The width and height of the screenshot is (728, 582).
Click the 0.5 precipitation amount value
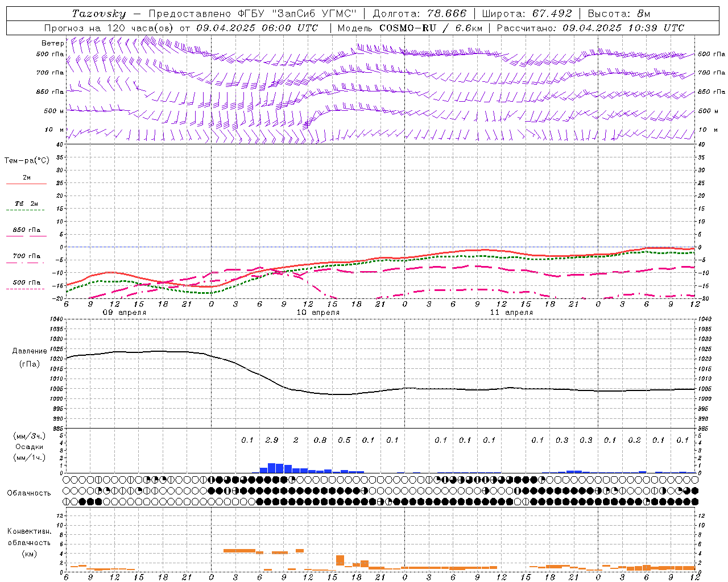click(344, 440)
